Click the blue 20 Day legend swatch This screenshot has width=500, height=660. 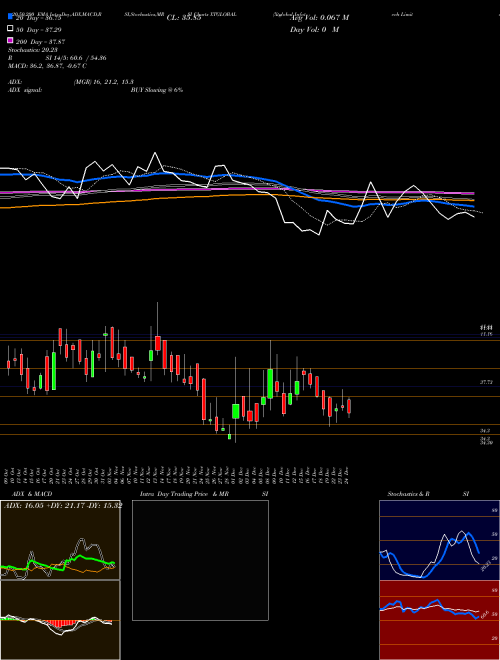point(10,17)
